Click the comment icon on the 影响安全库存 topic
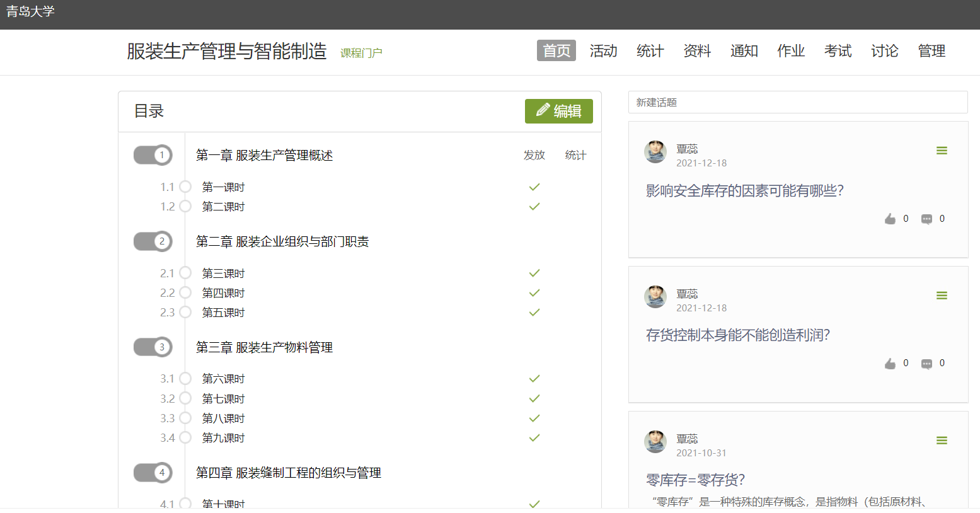 (926, 219)
